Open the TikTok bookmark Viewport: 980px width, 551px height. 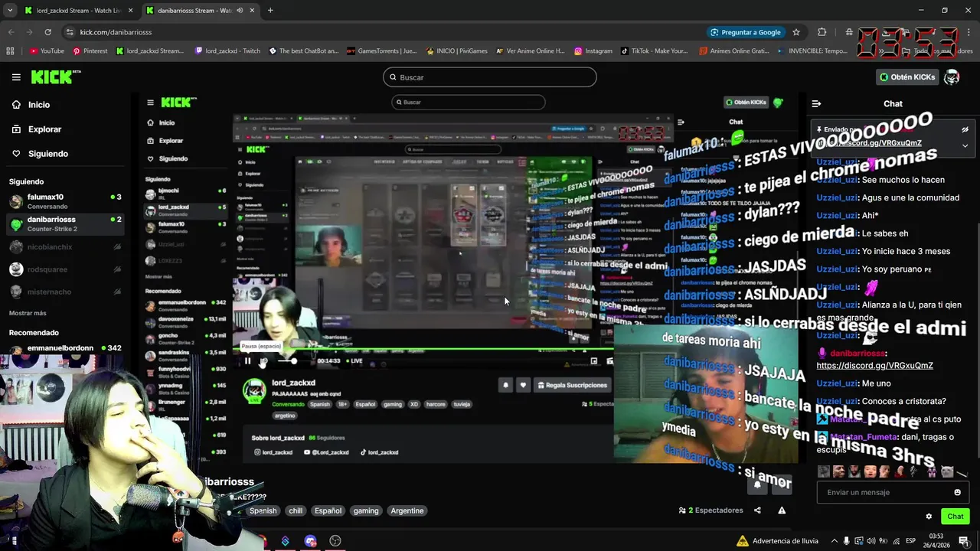(655, 51)
